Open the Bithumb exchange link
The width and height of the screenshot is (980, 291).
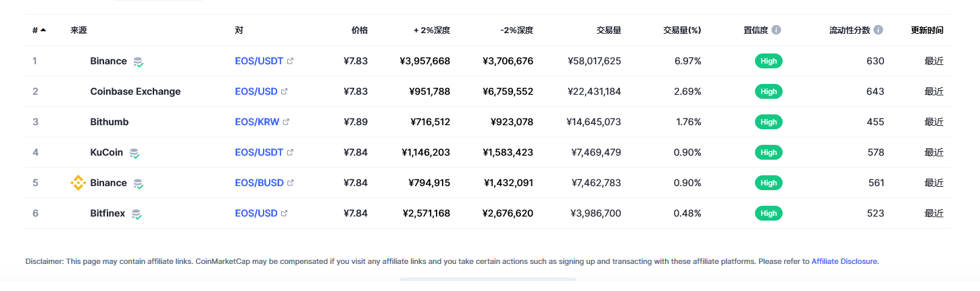point(109,122)
